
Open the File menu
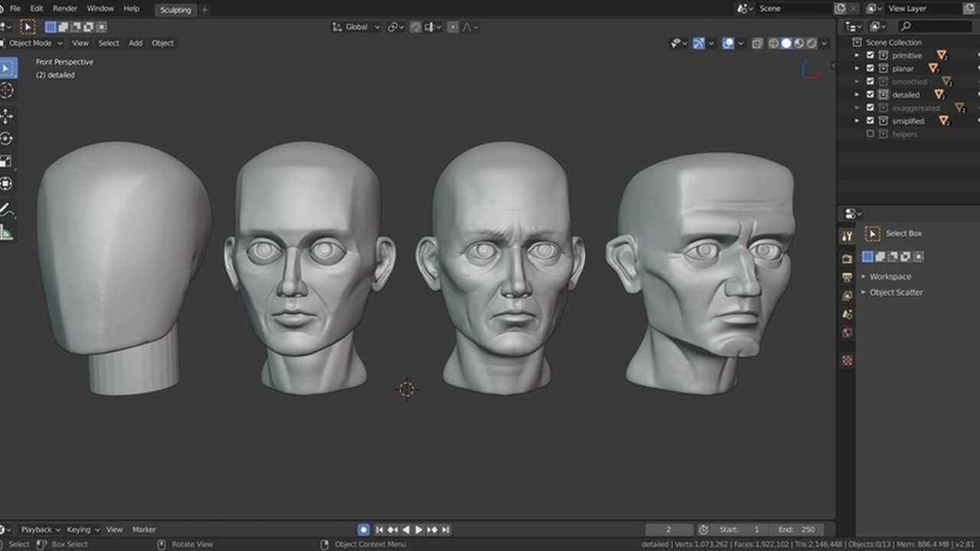[15, 8]
